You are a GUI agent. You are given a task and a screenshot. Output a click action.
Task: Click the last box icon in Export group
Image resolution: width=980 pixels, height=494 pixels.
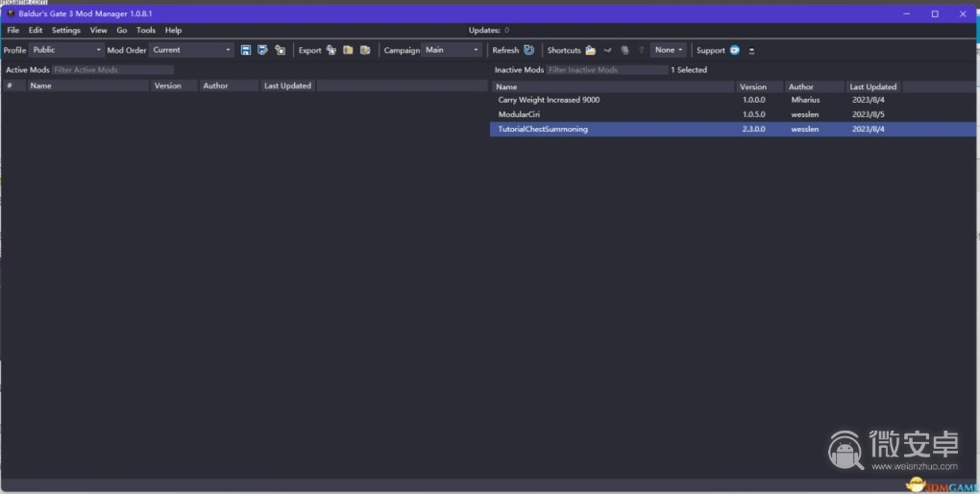tap(365, 50)
